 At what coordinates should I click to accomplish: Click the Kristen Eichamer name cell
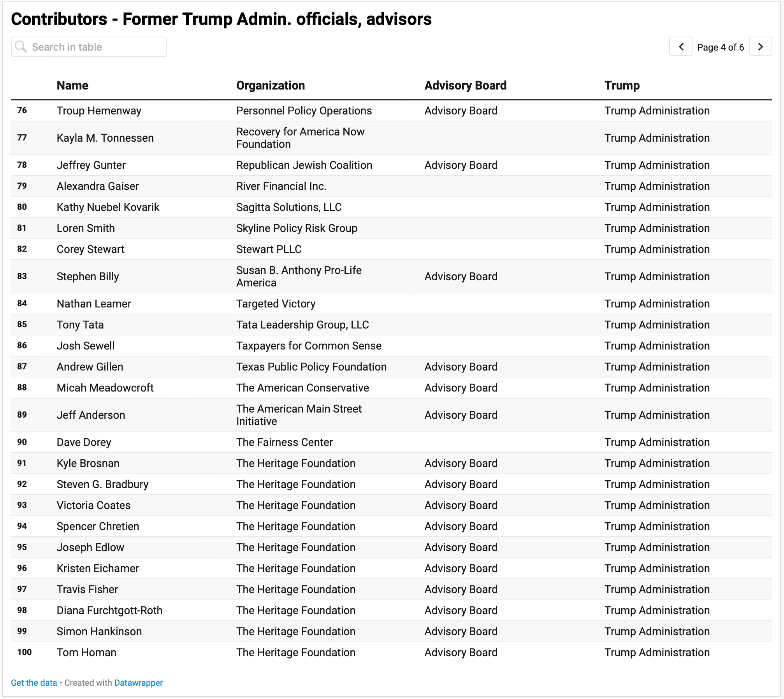tap(98, 568)
